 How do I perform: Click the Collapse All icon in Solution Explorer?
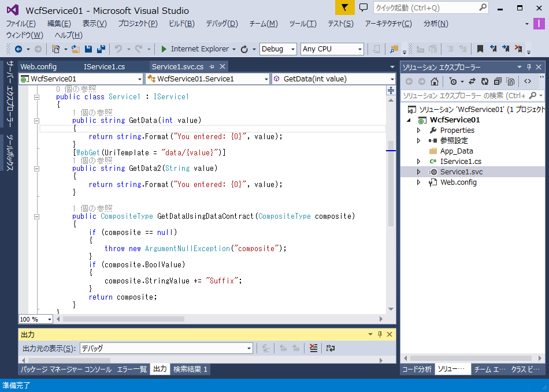pos(497,81)
